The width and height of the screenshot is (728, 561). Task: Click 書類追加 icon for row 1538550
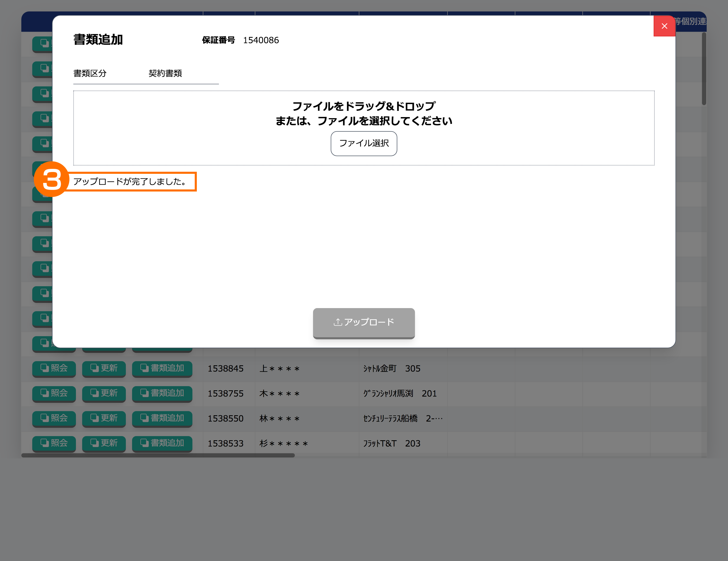(x=144, y=418)
